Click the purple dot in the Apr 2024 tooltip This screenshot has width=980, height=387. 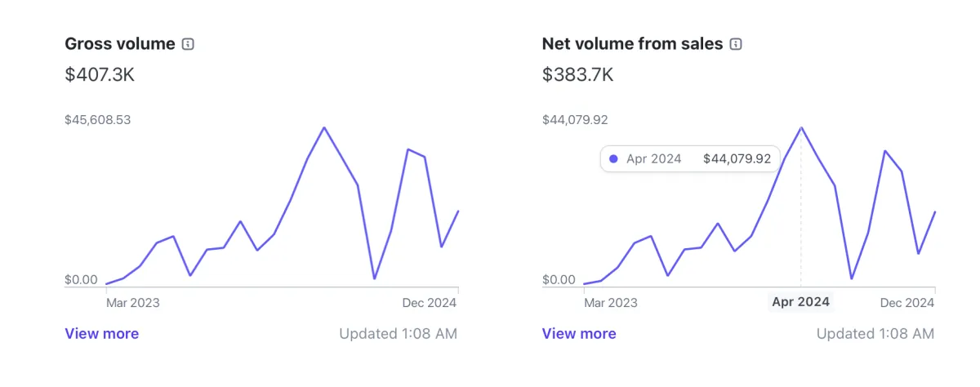pos(614,159)
